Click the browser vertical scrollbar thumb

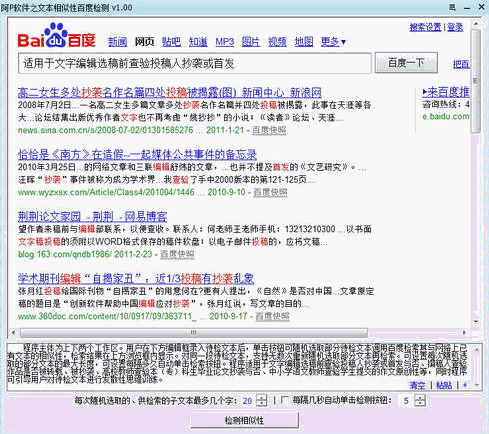click(x=476, y=81)
